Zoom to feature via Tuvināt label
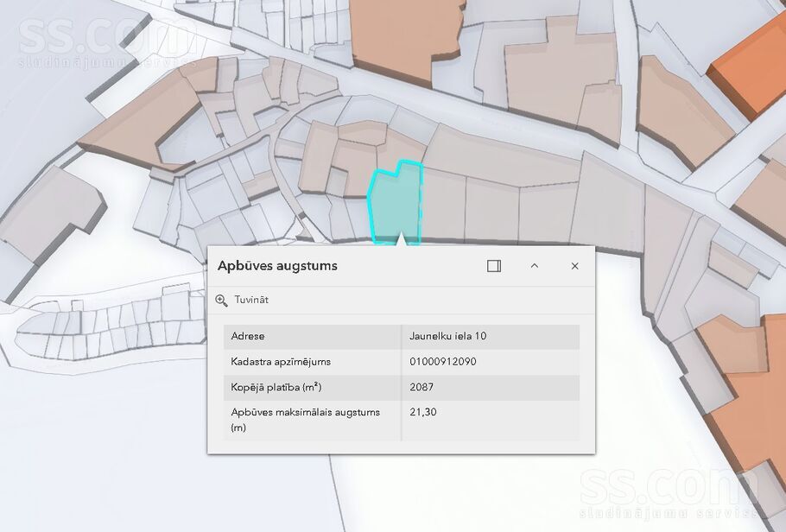This screenshot has width=786, height=532. [x=251, y=300]
